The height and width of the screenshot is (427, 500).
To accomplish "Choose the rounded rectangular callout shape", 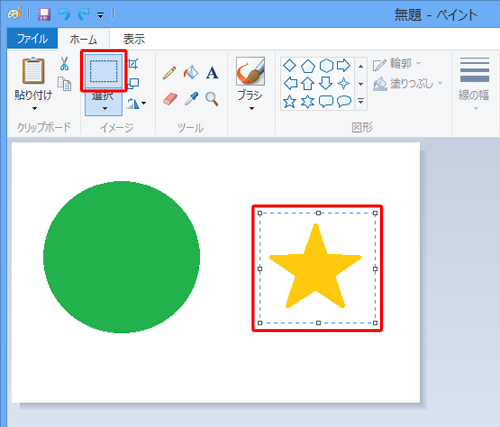I will pyautogui.click(x=326, y=102).
